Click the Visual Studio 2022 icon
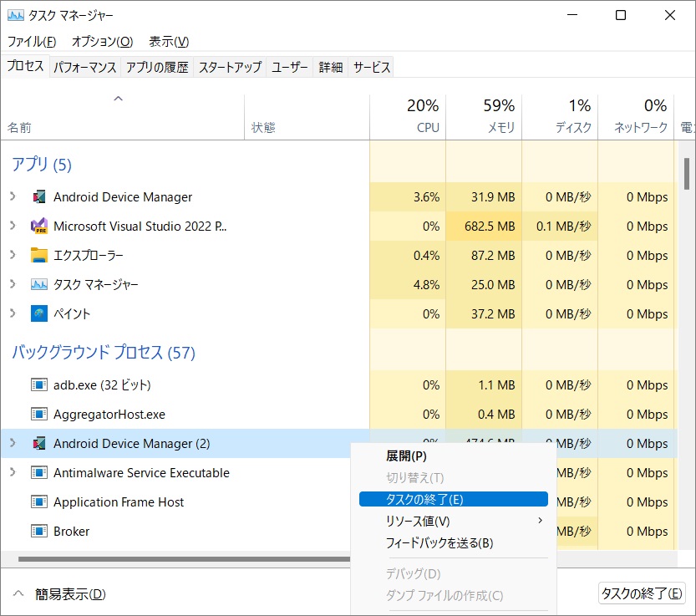 pos(39,226)
